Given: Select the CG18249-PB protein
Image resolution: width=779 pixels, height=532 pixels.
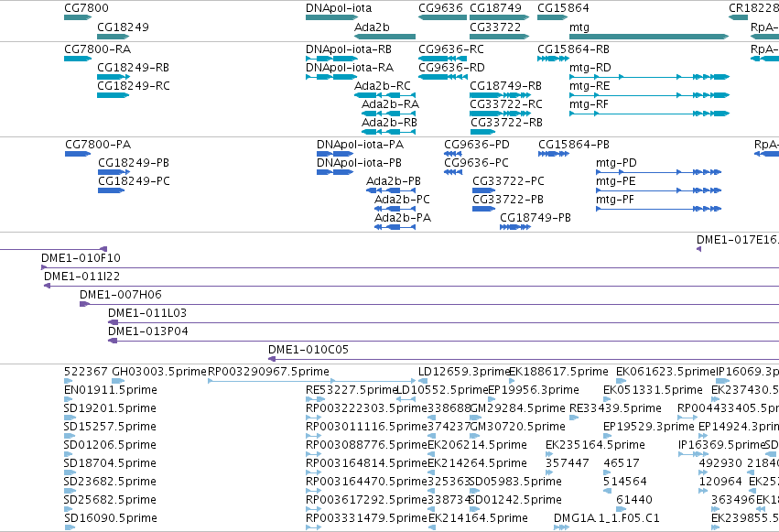Looking at the screenshot, I should tap(114, 172).
